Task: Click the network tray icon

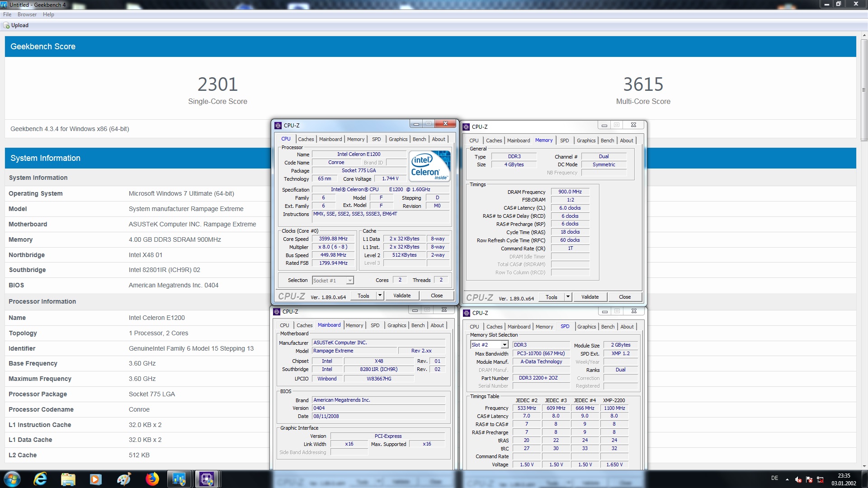Action: [x=820, y=479]
